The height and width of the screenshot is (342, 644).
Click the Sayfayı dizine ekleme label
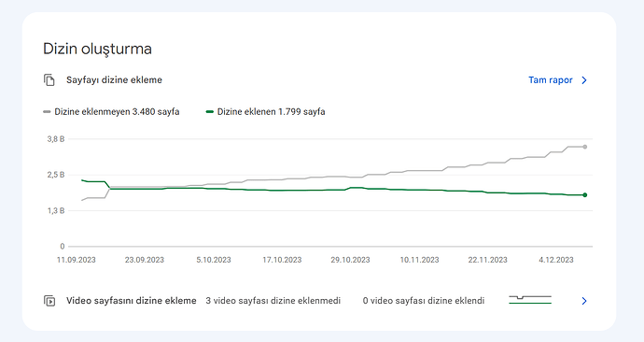(x=114, y=80)
